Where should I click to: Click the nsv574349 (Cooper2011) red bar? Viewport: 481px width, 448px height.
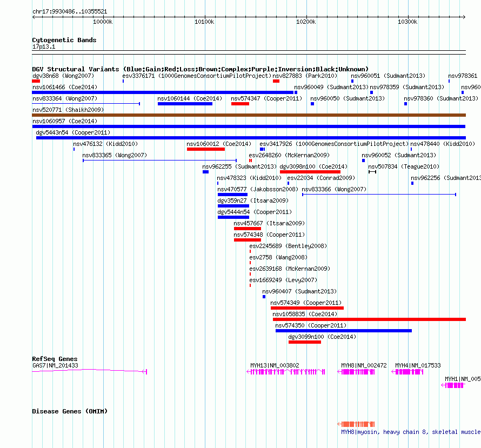pos(307,308)
